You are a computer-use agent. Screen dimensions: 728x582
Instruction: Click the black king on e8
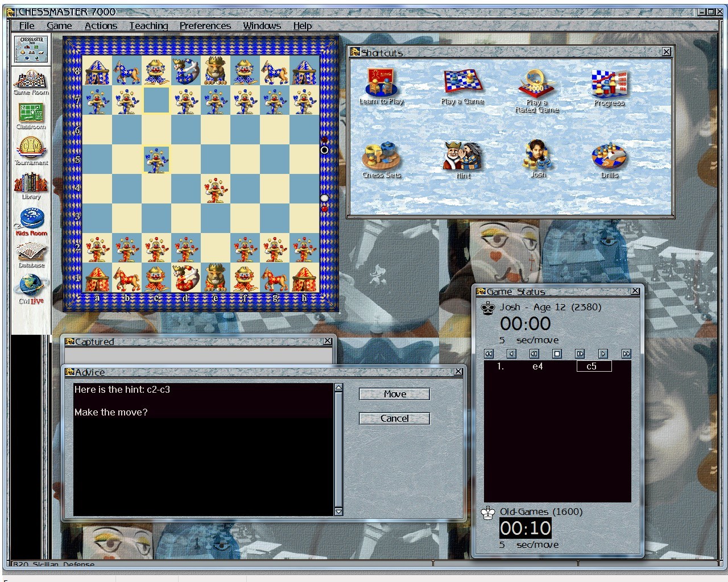click(x=215, y=70)
